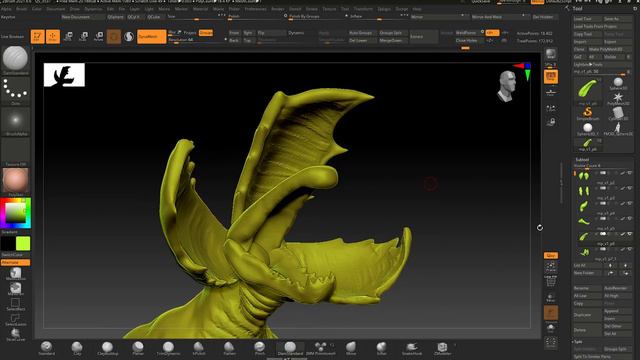Select the green secondary color swatch
Image resolution: width=640 pixels, height=360 pixels.
coord(23,244)
